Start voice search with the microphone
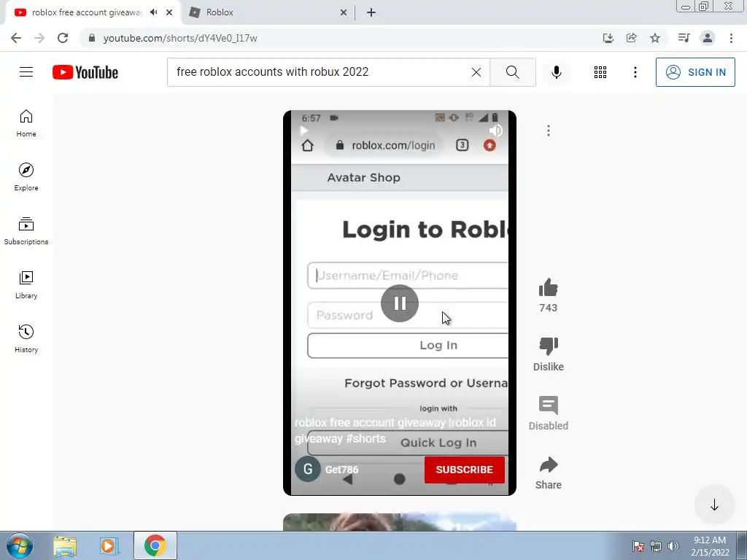This screenshot has width=747, height=560. (x=556, y=72)
